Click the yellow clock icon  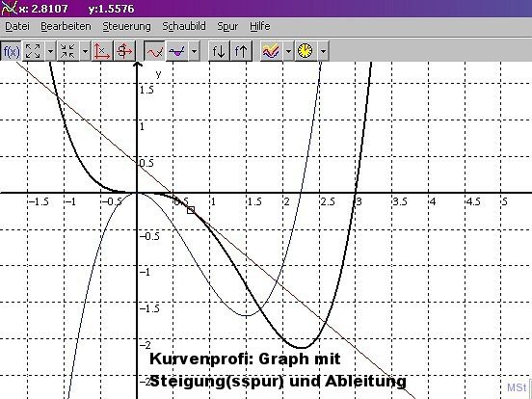306,51
